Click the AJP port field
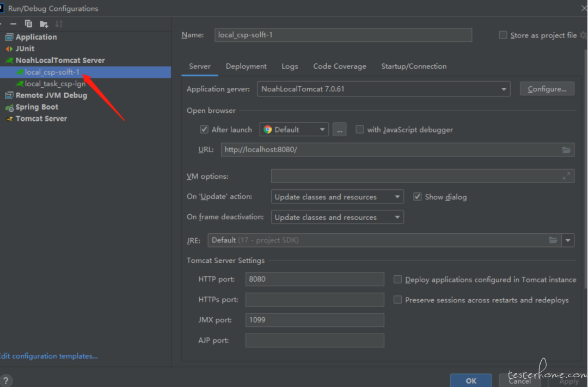The height and width of the screenshot is (387, 588). pos(315,341)
